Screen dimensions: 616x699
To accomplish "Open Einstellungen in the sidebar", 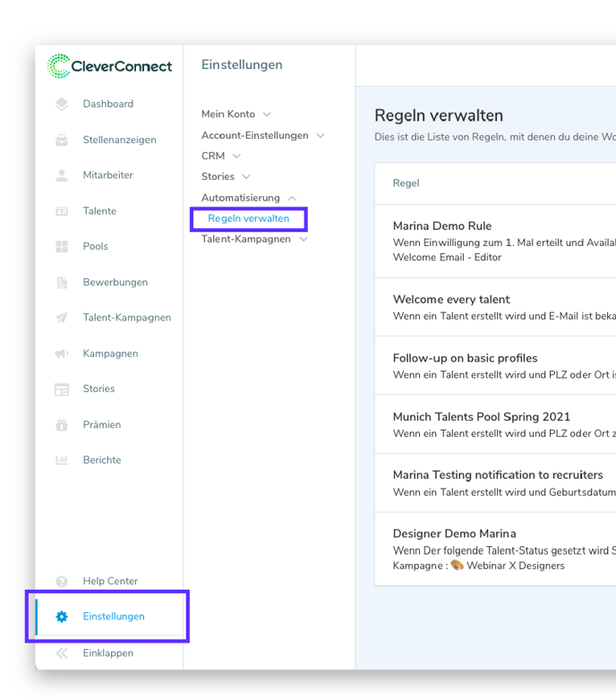I will coord(113,616).
